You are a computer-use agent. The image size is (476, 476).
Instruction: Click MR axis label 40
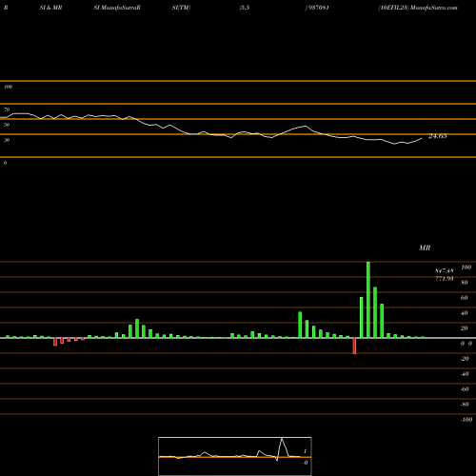465,313
